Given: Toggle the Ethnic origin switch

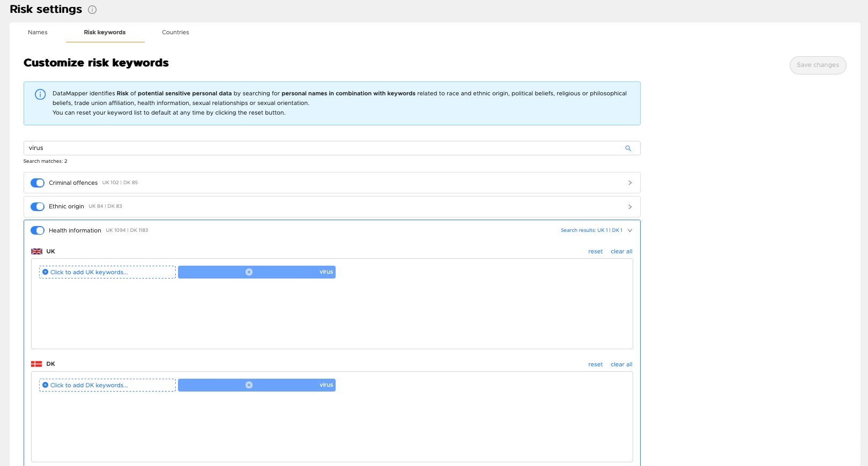Looking at the screenshot, I should [x=38, y=207].
